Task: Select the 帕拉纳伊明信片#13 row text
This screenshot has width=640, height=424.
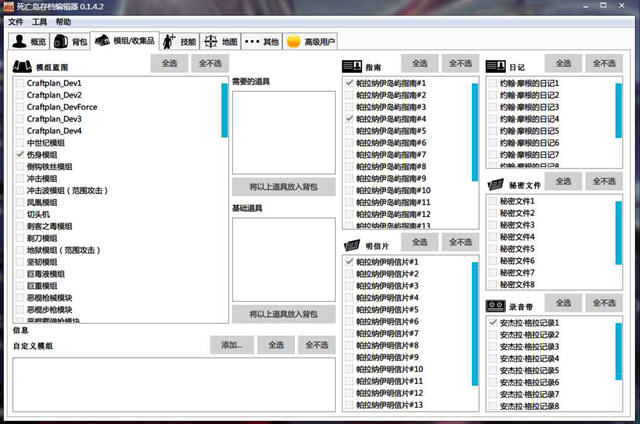Action: (390, 405)
